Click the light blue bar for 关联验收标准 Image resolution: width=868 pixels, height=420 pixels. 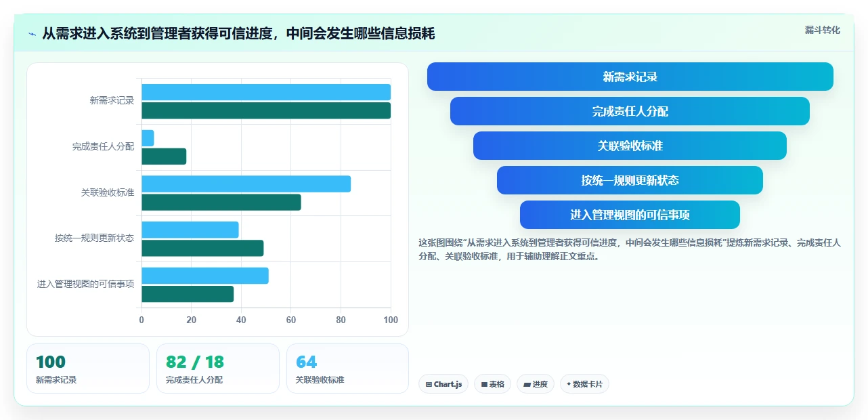click(x=246, y=184)
